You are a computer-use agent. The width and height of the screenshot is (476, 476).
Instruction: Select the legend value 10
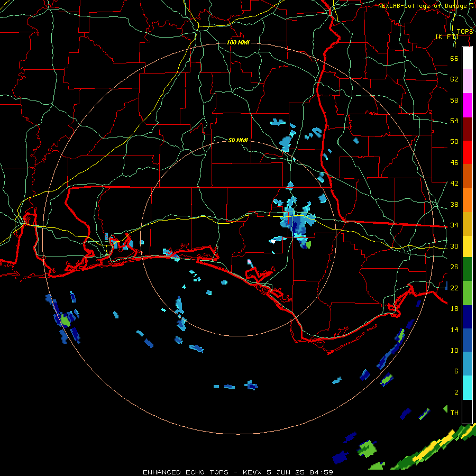coord(454,350)
